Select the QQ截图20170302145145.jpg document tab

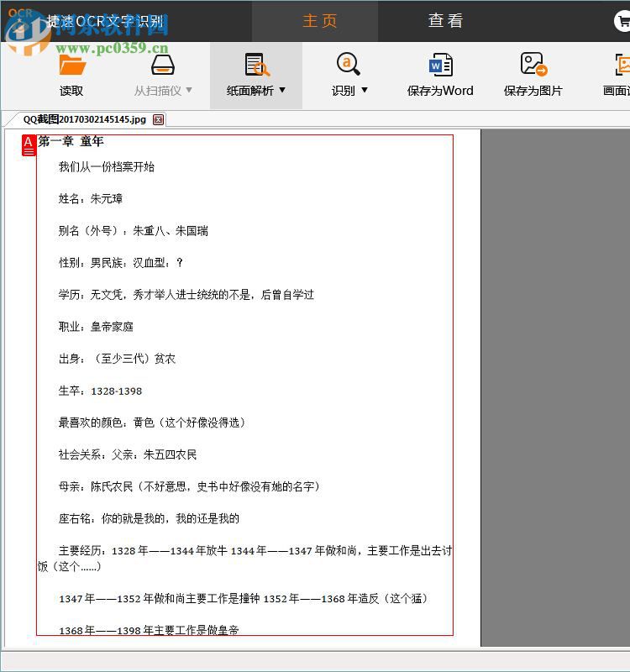85,119
